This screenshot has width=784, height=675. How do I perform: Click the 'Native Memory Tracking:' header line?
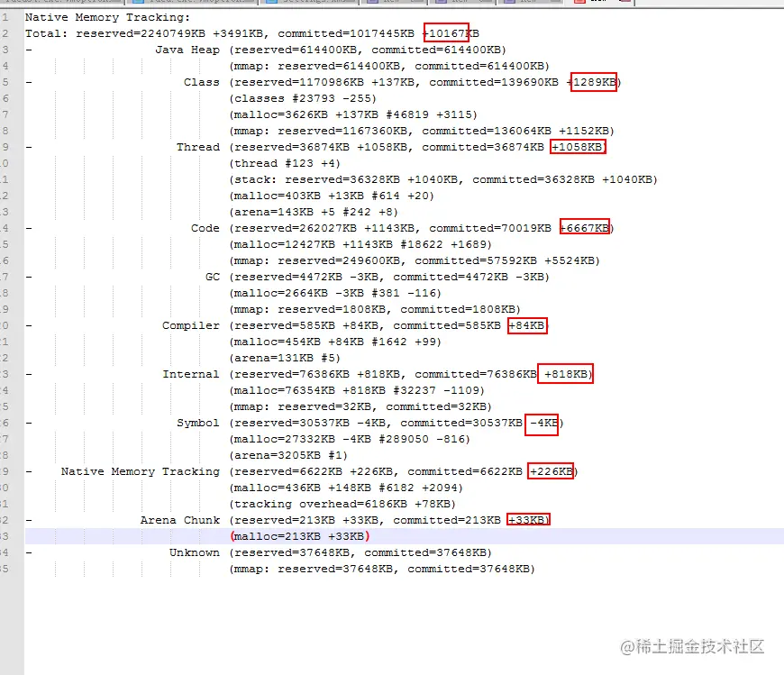coord(107,17)
